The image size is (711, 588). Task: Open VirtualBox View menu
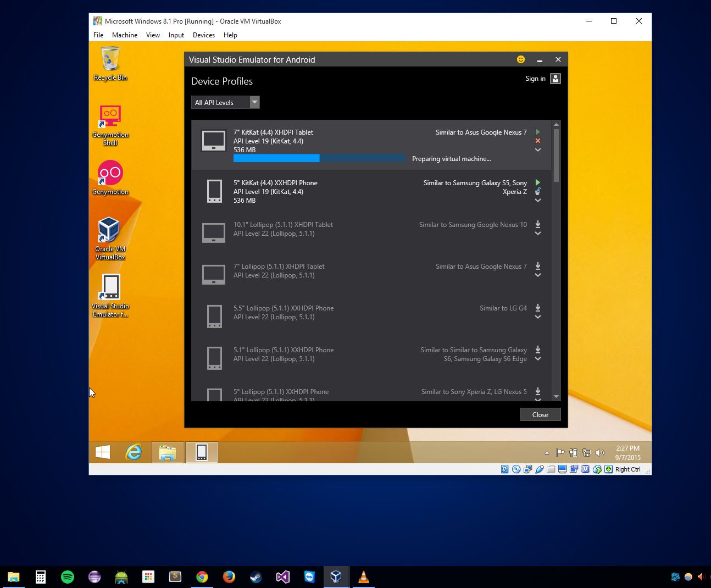point(153,35)
